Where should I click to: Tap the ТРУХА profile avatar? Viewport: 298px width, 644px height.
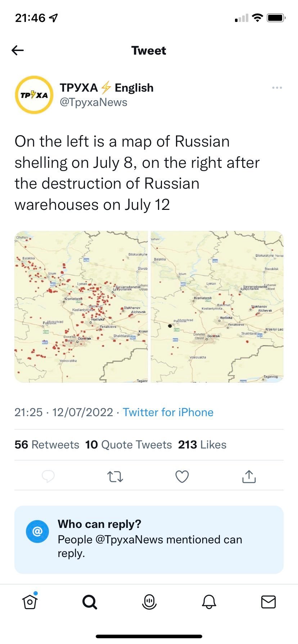(x=34, y=95)
